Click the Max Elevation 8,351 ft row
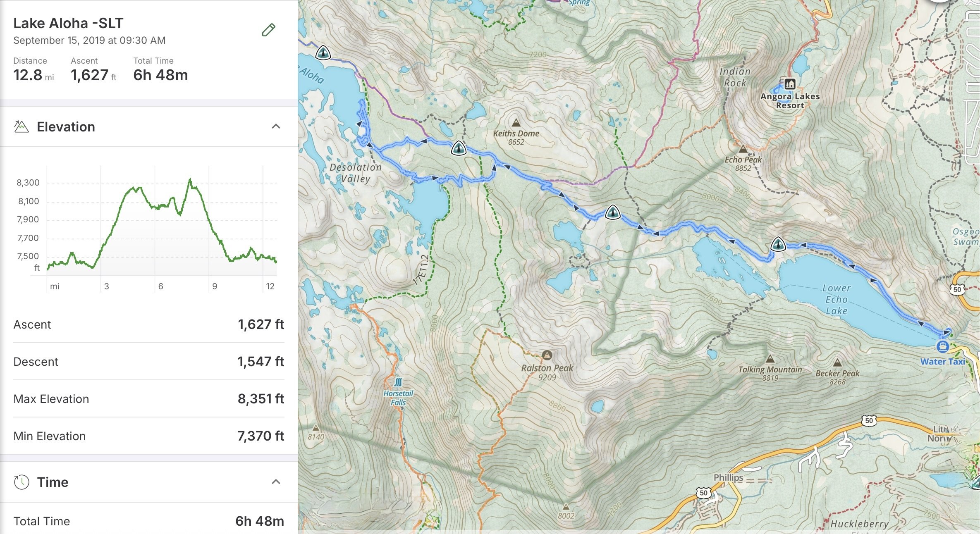This screenshot has height=534, width=980. (x=149, y=399)
